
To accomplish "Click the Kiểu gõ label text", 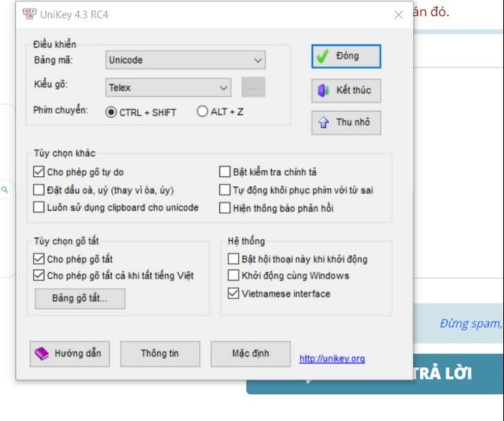I will (51, 84).
